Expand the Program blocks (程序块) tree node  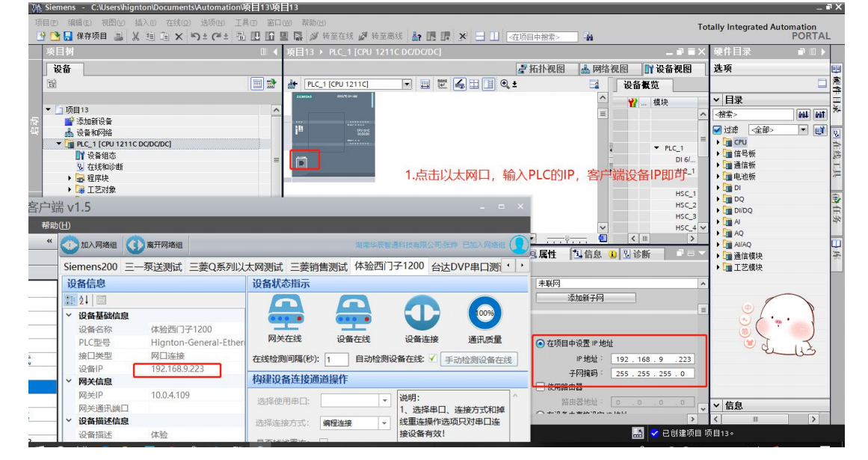click(x=70, y=179)
